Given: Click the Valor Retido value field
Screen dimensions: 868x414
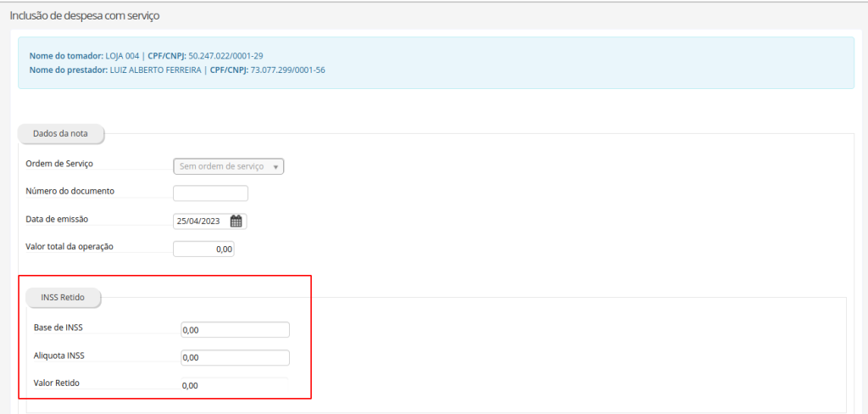Looking at the screenshot, I should click(x=234, y=386).
